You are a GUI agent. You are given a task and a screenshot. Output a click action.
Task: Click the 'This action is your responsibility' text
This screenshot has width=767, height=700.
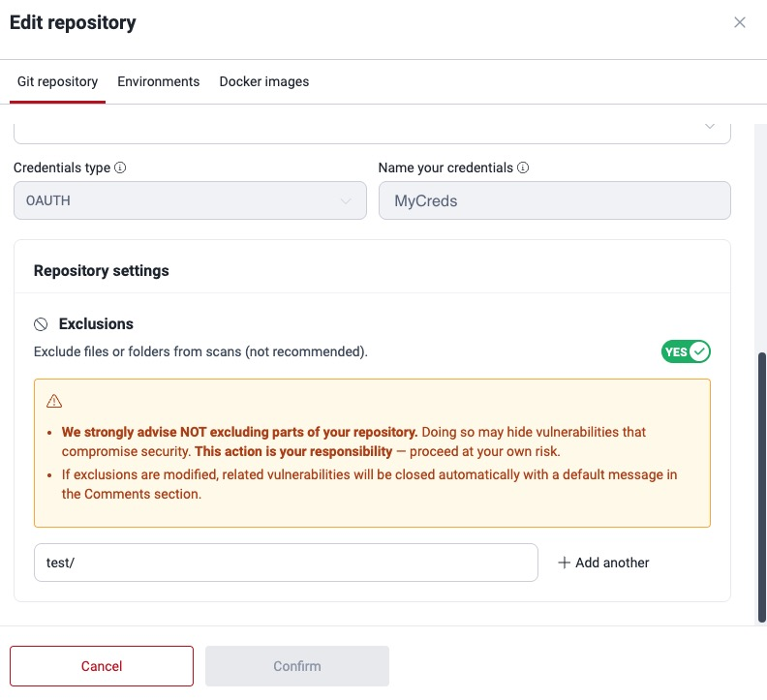pos(293,451)
